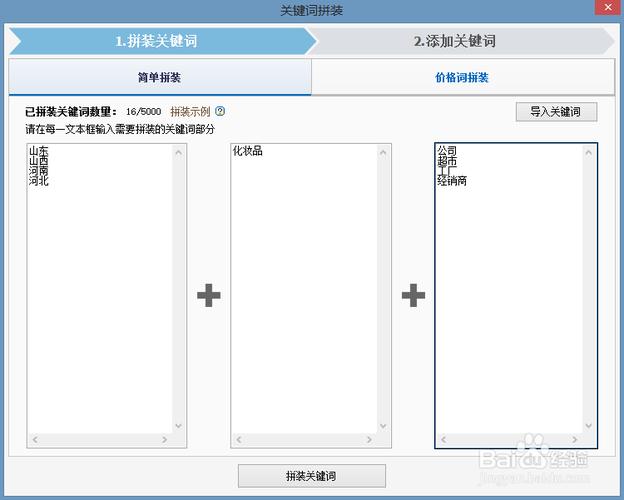624x500 pixels.
Task: Select the 山西 line in first box
Action: (x=39, y=161)
